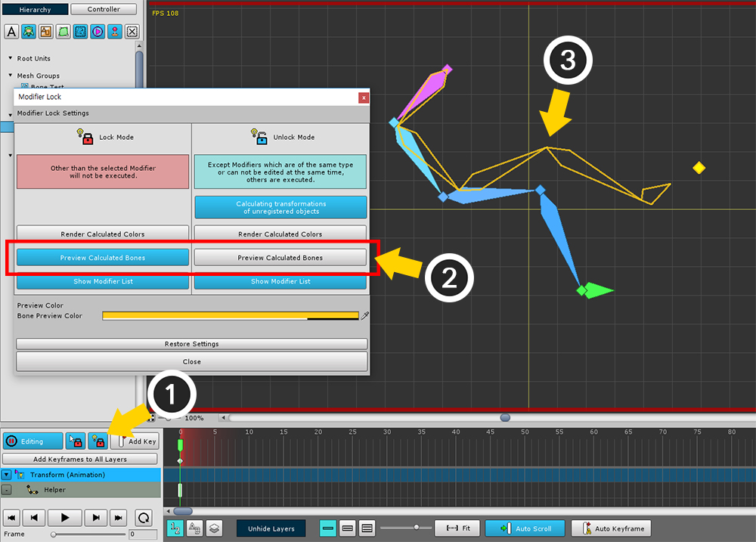Toggle the Auto Scroll button
This screenshot has width=756, height=542.
[x=525, y=528]
